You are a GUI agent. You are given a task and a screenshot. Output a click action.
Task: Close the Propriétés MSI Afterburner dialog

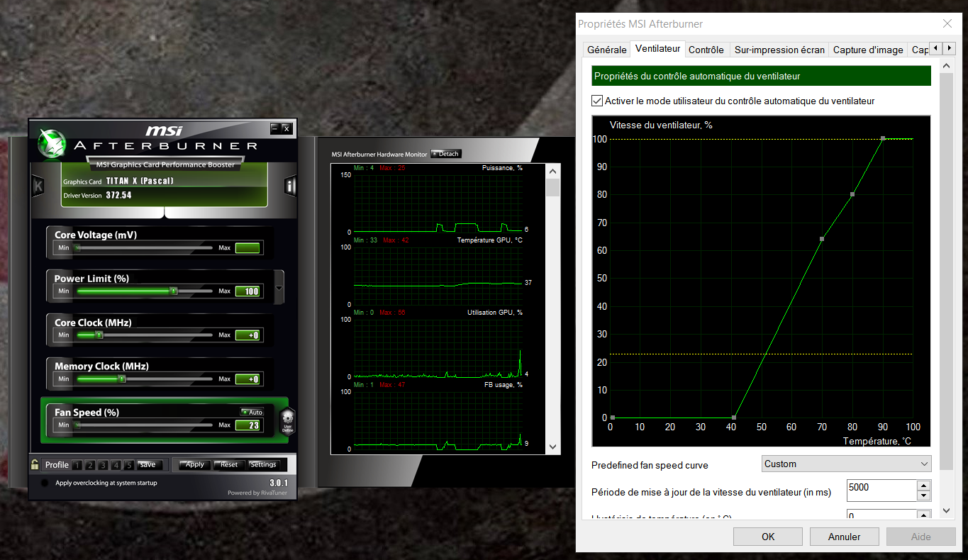(947, 23)
